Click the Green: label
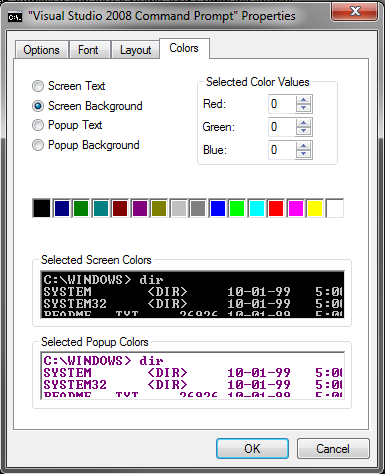The image size is (385, 474). click(x=219, y=127)
